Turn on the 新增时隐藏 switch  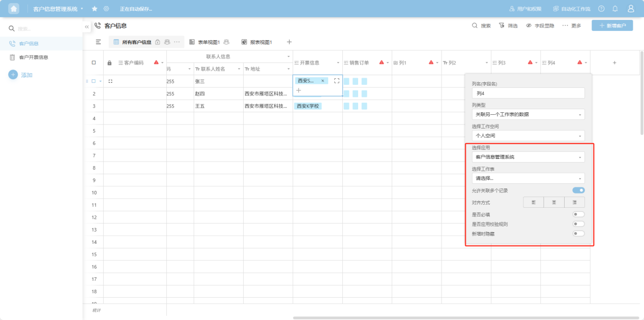pos(578,234)
